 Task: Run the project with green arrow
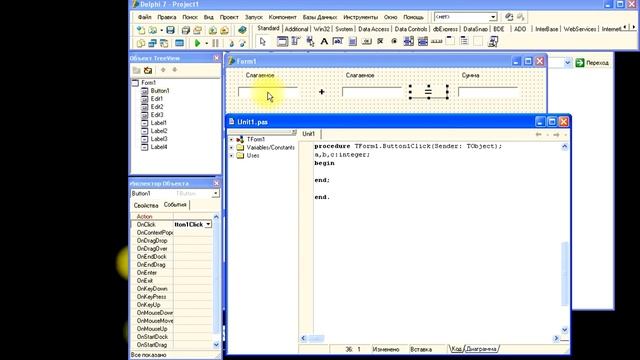tap(197, 43)
